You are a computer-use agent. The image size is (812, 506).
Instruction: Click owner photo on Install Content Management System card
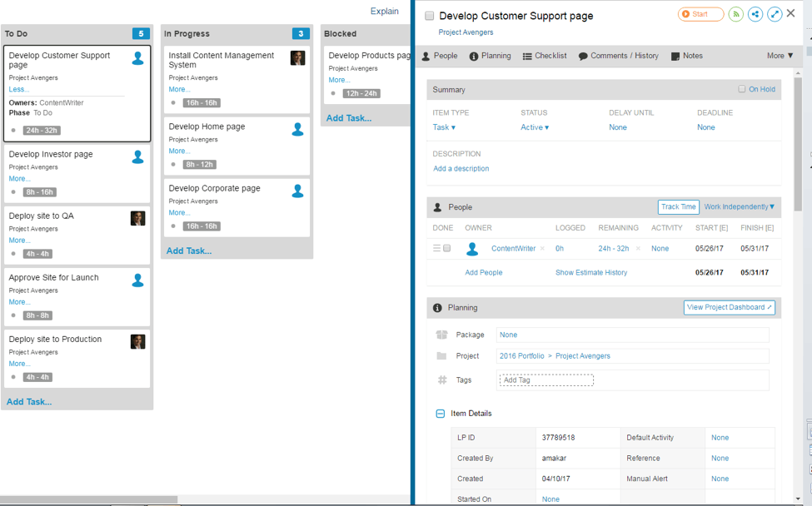298,58
